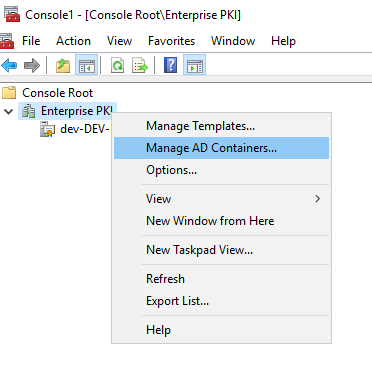Select the dev-DEV certificate authority node

tap(85, 129)
